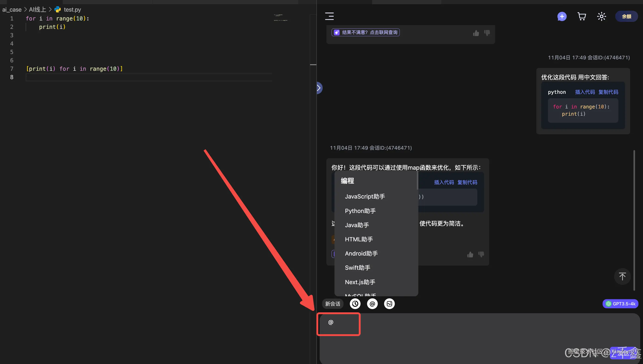Select Python助手 from the assistant list
Viewport: 643px width, 364px height.
click(360, 211)
